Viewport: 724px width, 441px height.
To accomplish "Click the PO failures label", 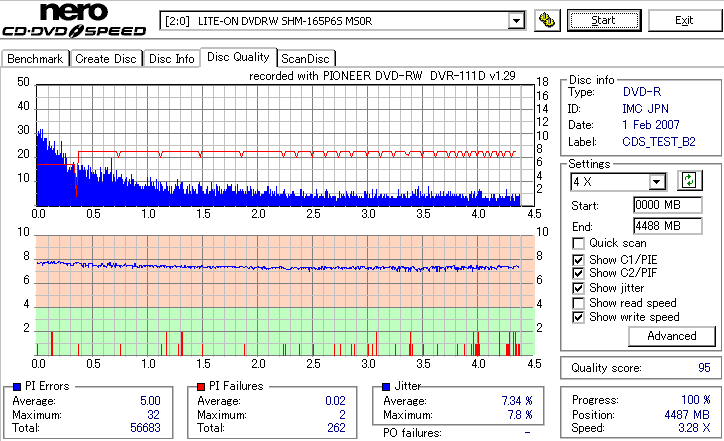I will [412, 433].
